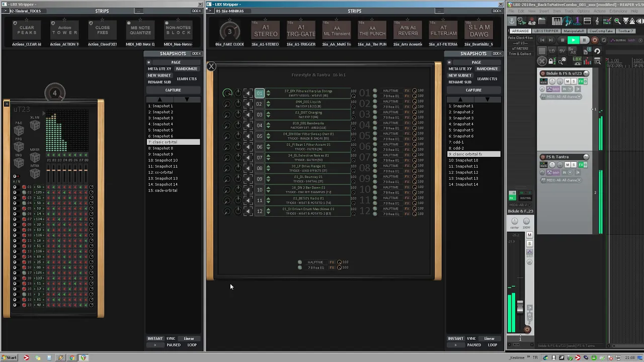The height and width of the screenshot is (362, 644).
Task: Open the MIDI: All channels input dropdown on first track
Action: click(561, 97)
